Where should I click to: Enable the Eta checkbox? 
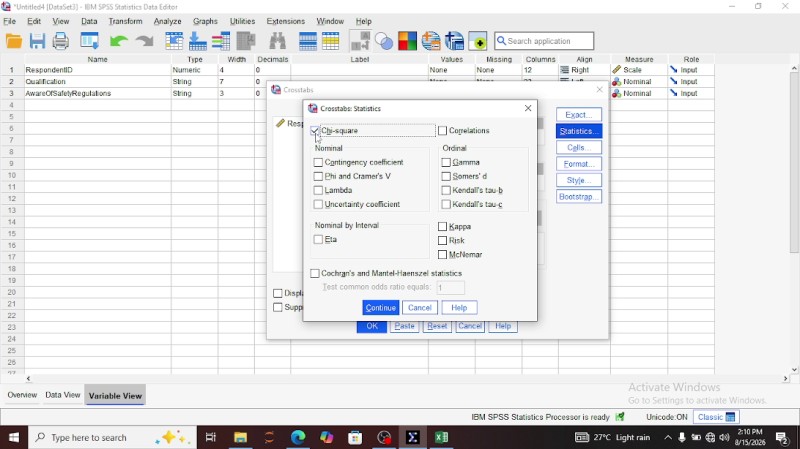coord(318,239)
